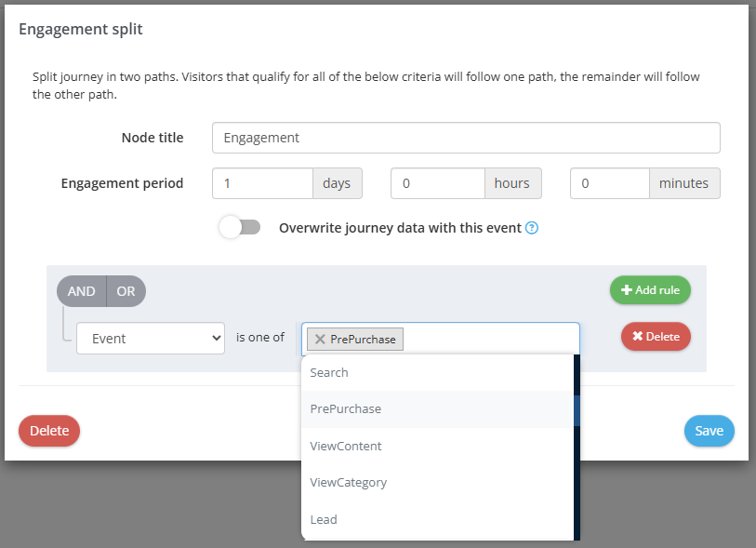This screenshot has width=756, height=548.
Task: Select the OR condition operator
Action: pos(126,291)
